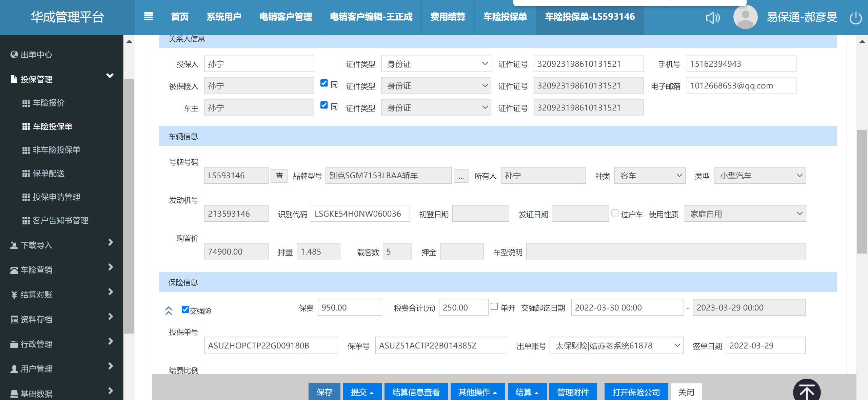Collapse section with double chevron icon
The image size is (868, 400).
click(x=169, y=311)
